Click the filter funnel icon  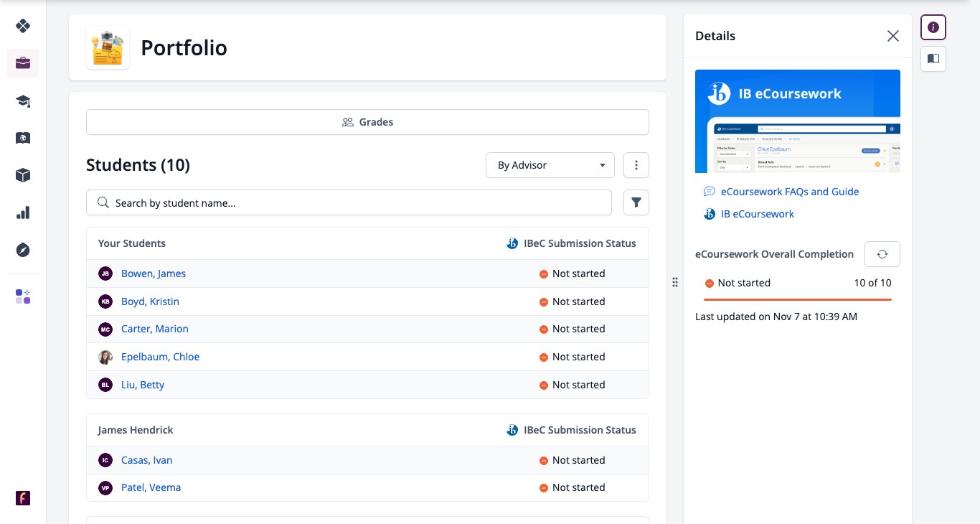636,202
